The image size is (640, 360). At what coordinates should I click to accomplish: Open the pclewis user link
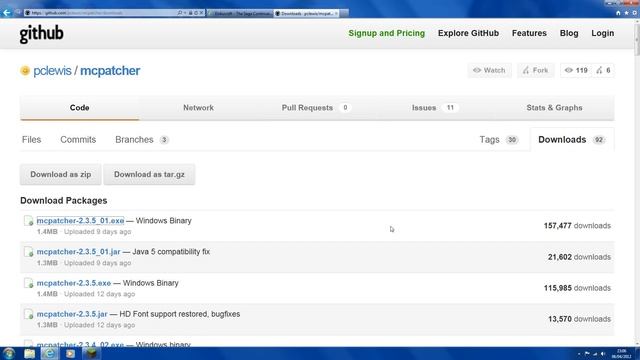coord(52,71)
